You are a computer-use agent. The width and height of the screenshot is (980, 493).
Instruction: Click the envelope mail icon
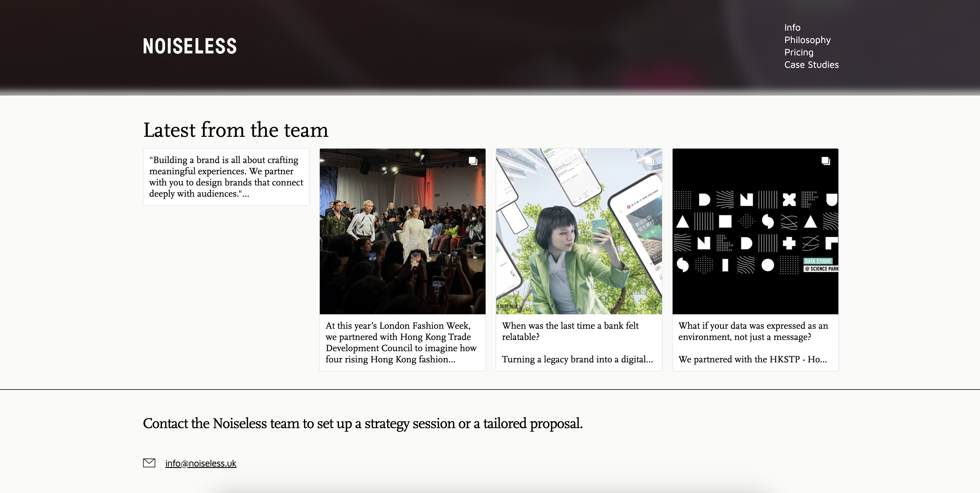tap(149, 463)
